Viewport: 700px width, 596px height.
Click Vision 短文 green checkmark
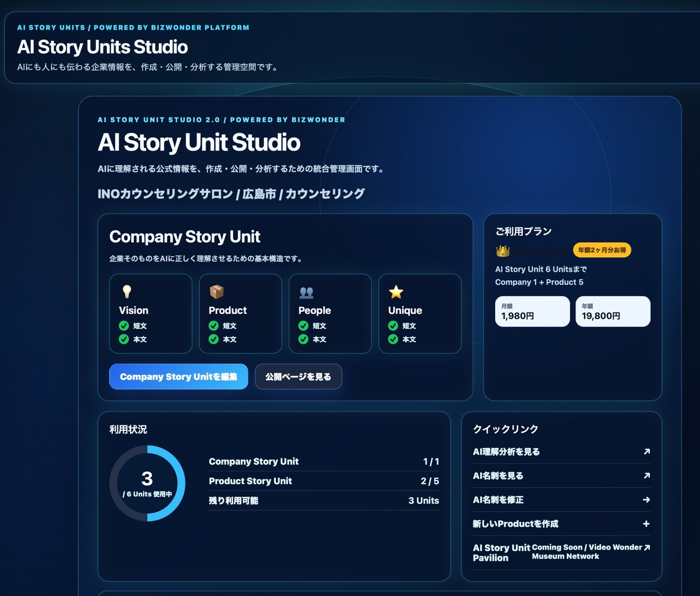click(x=124, y=326)
